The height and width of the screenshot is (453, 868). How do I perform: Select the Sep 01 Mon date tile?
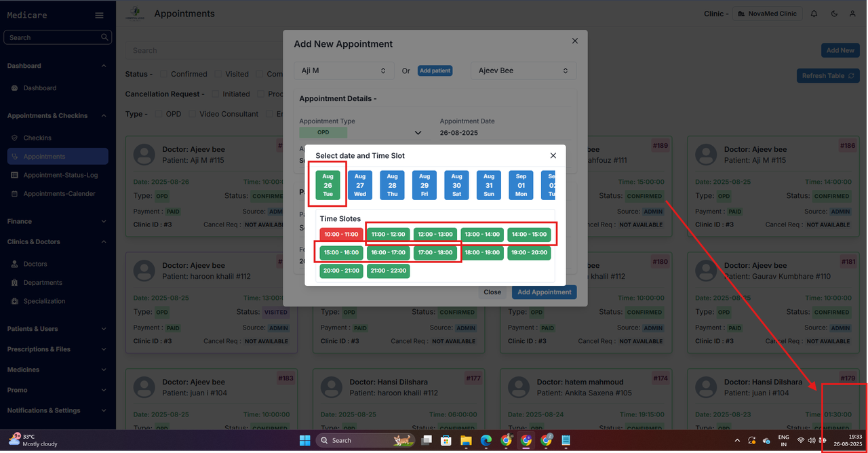(521, 185)
